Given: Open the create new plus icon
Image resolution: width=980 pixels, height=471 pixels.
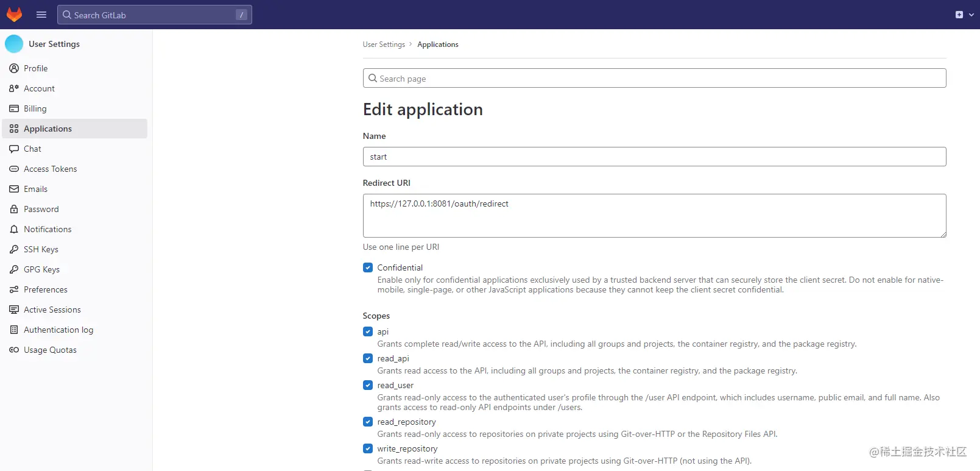Looking at the screenshot, I should click(959, 15).
